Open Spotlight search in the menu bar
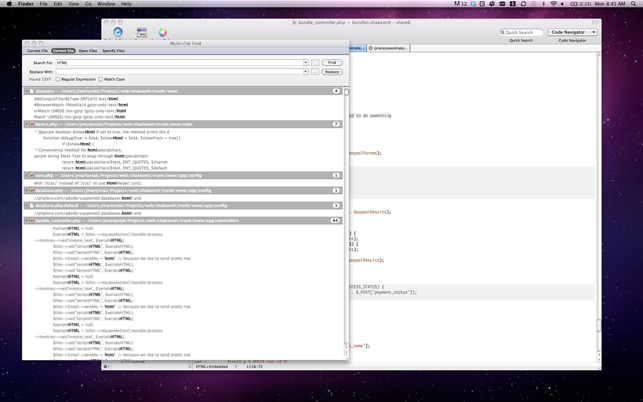643x402 pixels. (x=634, y=4)
